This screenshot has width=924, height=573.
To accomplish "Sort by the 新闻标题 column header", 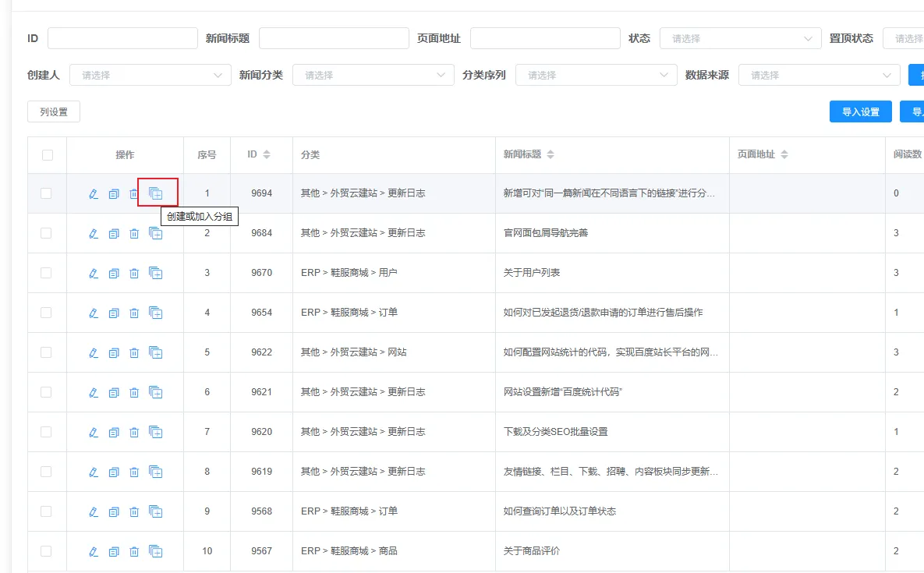I will 550,155.
